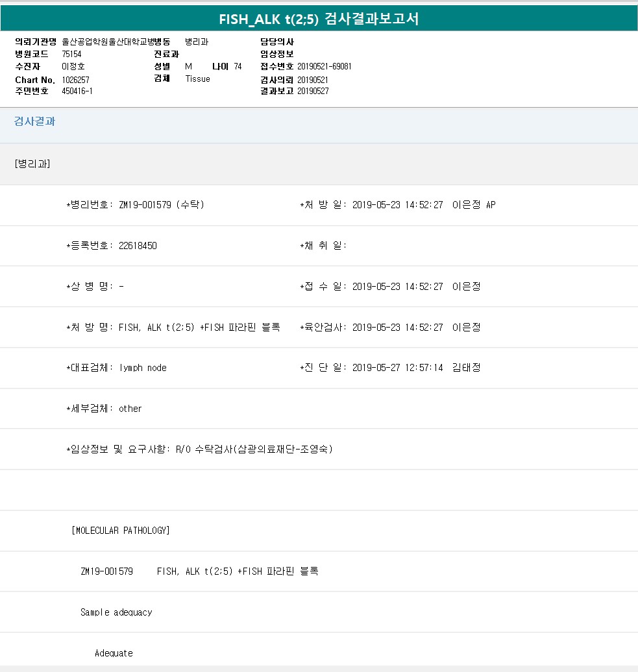The height and width of the screenshot is (672, 638).
Task: Click the 담당의사 label
Action: [277, 42]
